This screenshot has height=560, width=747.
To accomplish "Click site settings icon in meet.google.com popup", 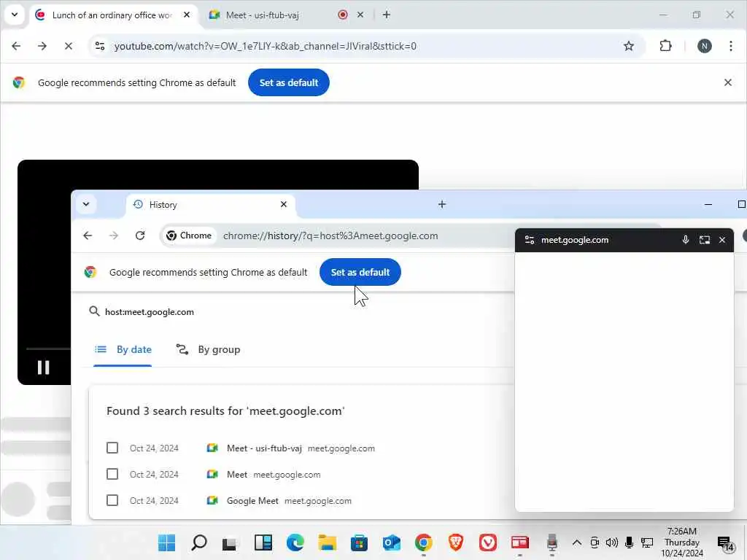I will pyautogui.click(x=530, y=240).
